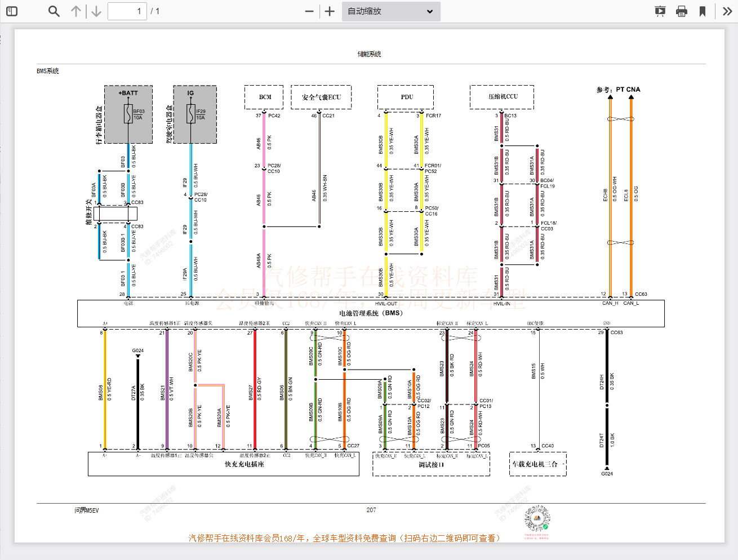
Task: Go to the previous page
Action: pos(76,11)
